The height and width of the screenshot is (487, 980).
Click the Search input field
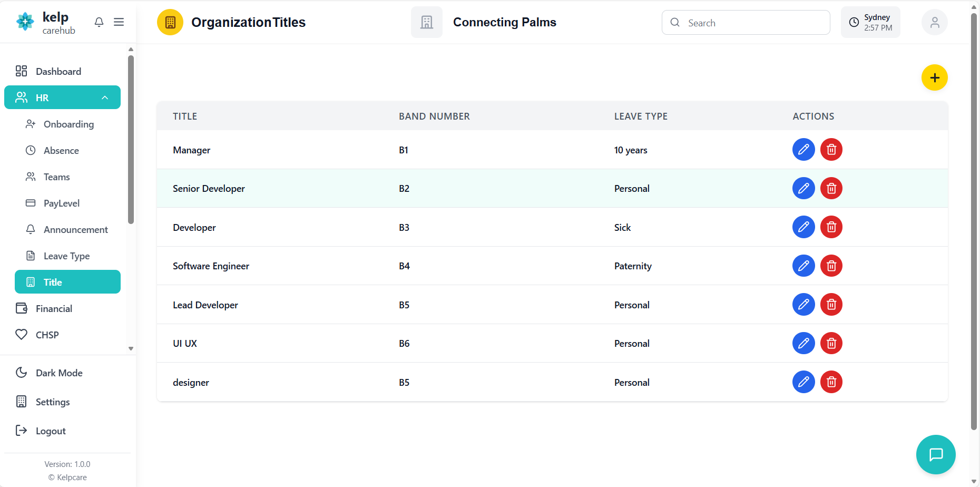(x=753, y=23)
